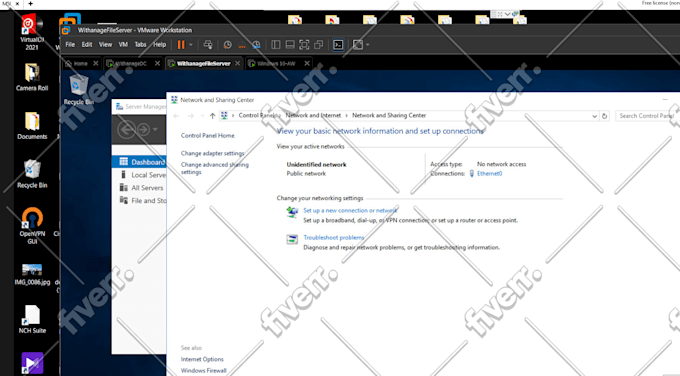Open Internet Options under See also
Image resolution: width=680 pixels, height=376 pixels.
pos(202,359)
